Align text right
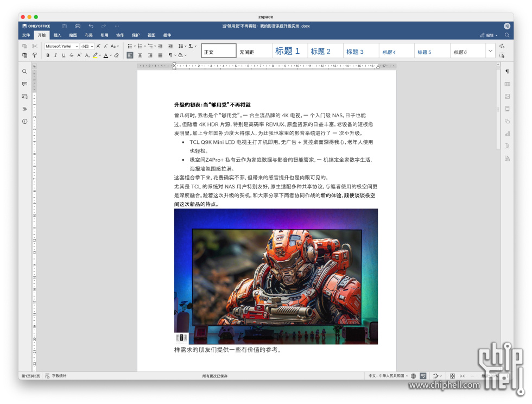Viewport: 532px width, 404px height. point(150,55)
